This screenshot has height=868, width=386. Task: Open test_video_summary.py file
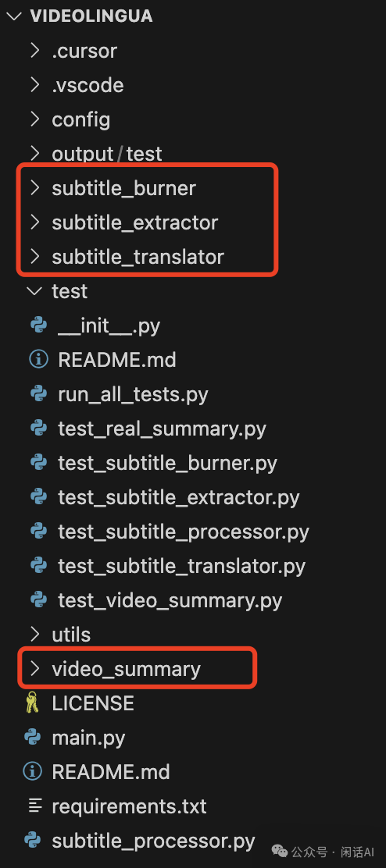170,600
